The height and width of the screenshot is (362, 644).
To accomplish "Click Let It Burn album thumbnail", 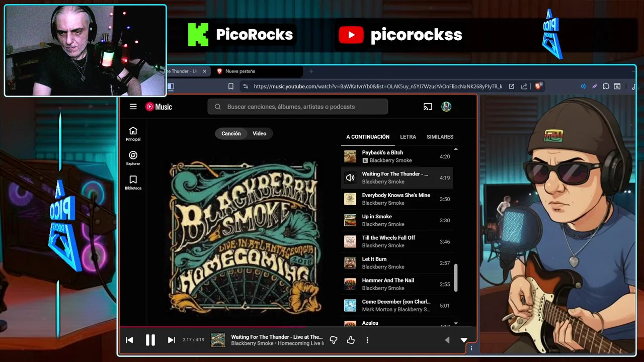I will coord(350,263).
